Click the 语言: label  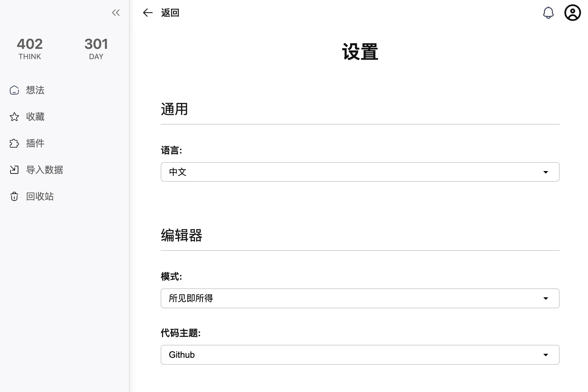click(x=171, y=150)
